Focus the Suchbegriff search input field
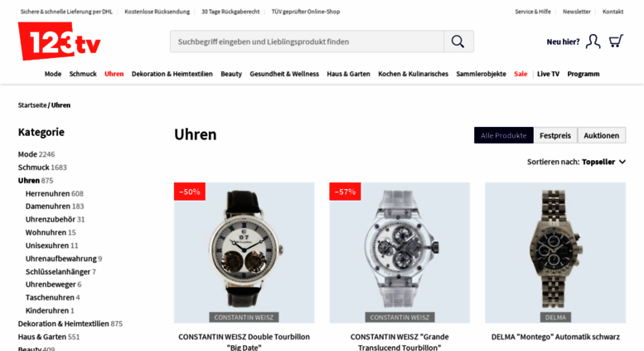The width and height of the screenshot is (644, 351). click(x=307, y=41)
